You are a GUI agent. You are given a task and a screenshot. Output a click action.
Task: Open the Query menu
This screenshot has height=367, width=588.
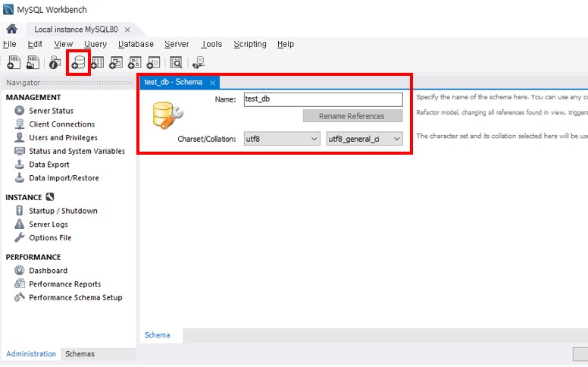95,44
